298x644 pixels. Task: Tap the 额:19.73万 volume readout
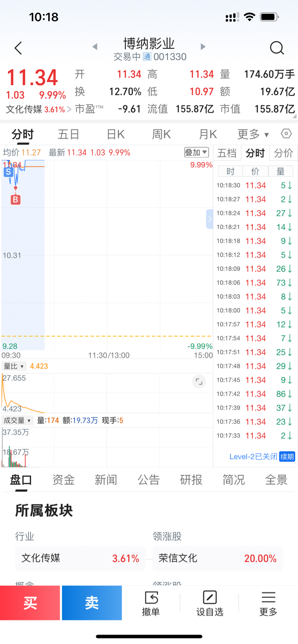80,420
